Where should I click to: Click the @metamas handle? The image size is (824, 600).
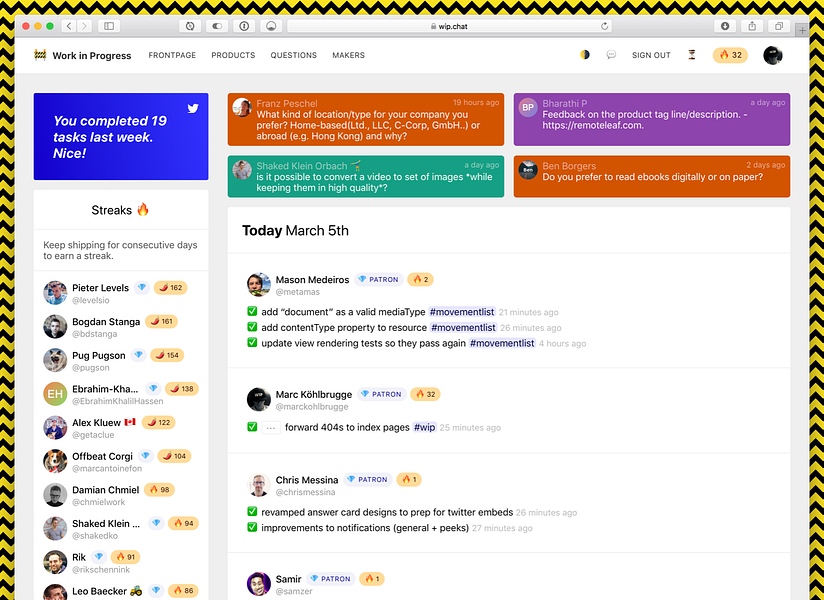pyautogui.click(x=298, y=292)
